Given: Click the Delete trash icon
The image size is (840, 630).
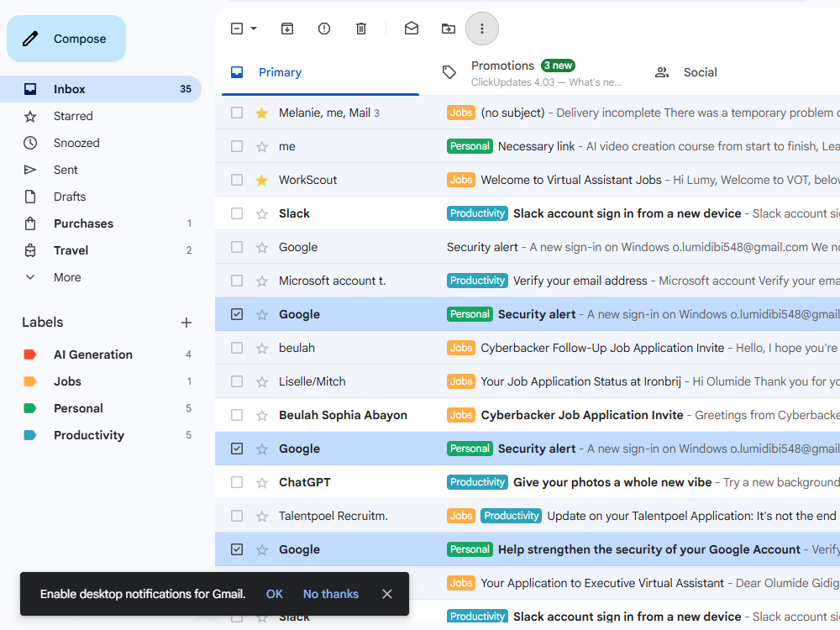Looking at the screenshot, I should [x=361, y=29].
